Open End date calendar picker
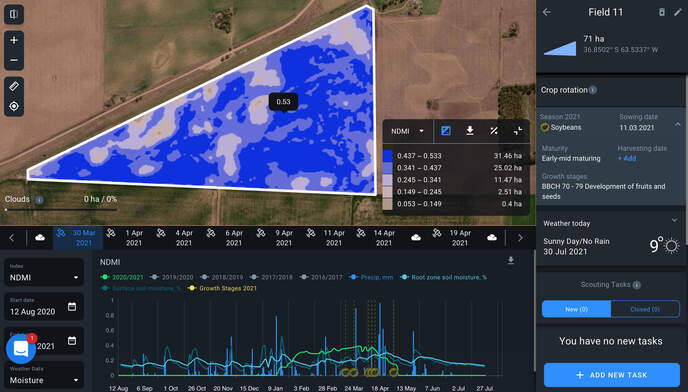Image resolution: width=688 pixels, height=392 pixels. (x=72, y=341)
